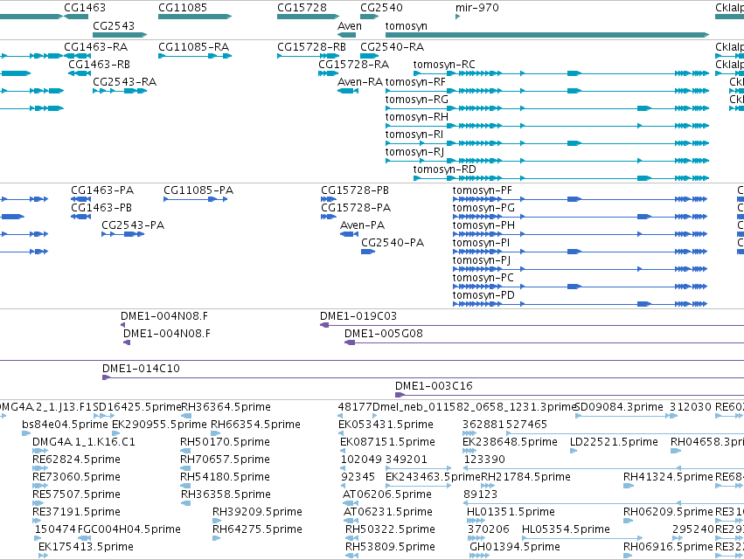Select protein tomosyn-PH

pyautogui.click(x=580, y=234)
